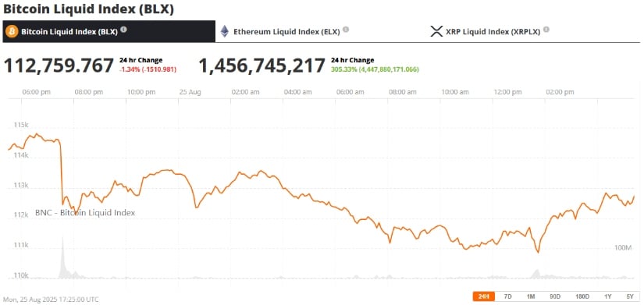The width and height of the screenshot is (644, 305).
Task: Click the volume spike near 07:30 pm
Action: (62, 257)
